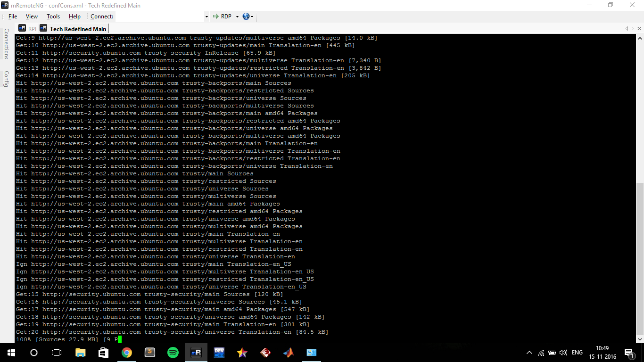644x362 pixels.
Task: Open the blue contact-card app on taskbar
Action: [x=312, y=353]
